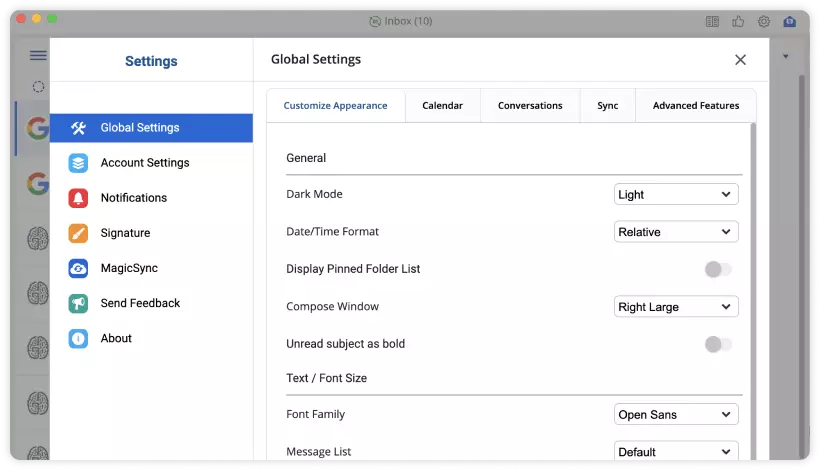Enable Display Pinned Folder List toggle
The height and width of the screenshot is (470, 820).
pyautogui.click(x=718, y=269)
